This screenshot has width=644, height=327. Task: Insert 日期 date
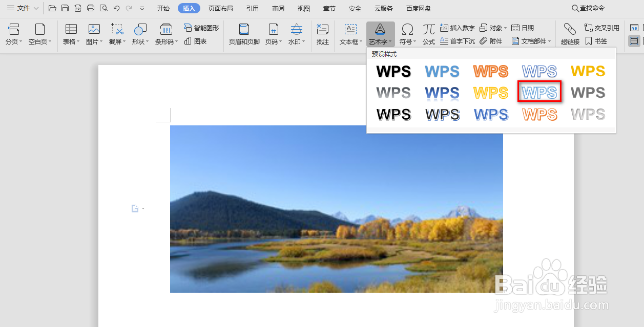pyautogui.click(x=523, y=28)
